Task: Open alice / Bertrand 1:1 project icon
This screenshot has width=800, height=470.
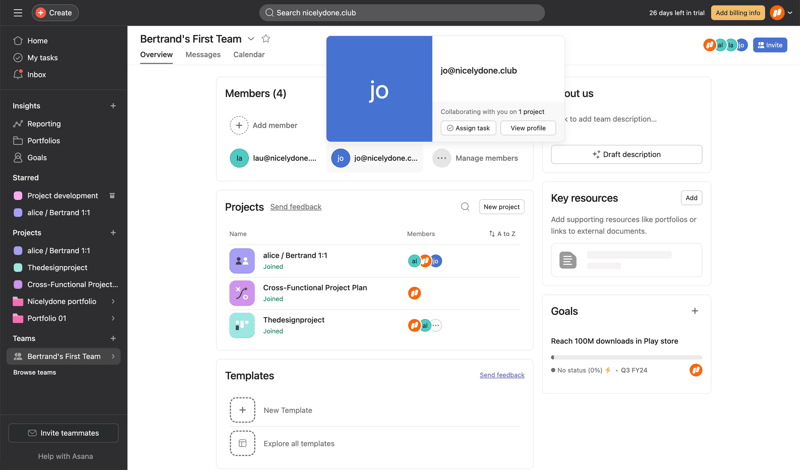Action: coord(242,261)
